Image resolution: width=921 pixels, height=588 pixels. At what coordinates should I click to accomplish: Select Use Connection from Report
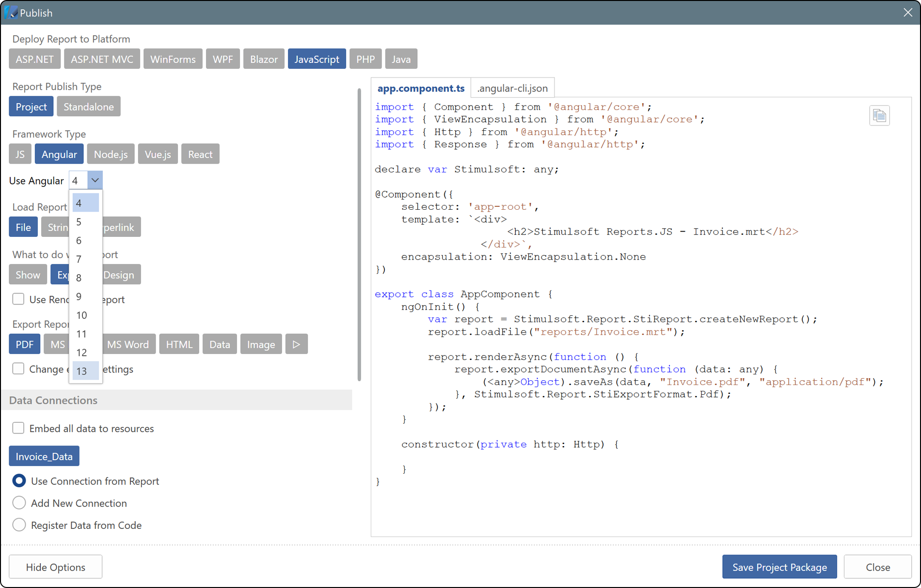click(x=19, y=481)
